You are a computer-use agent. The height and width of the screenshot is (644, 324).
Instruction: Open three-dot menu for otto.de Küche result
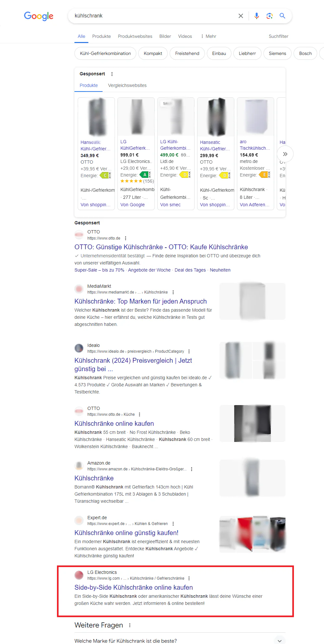[140, 414]
